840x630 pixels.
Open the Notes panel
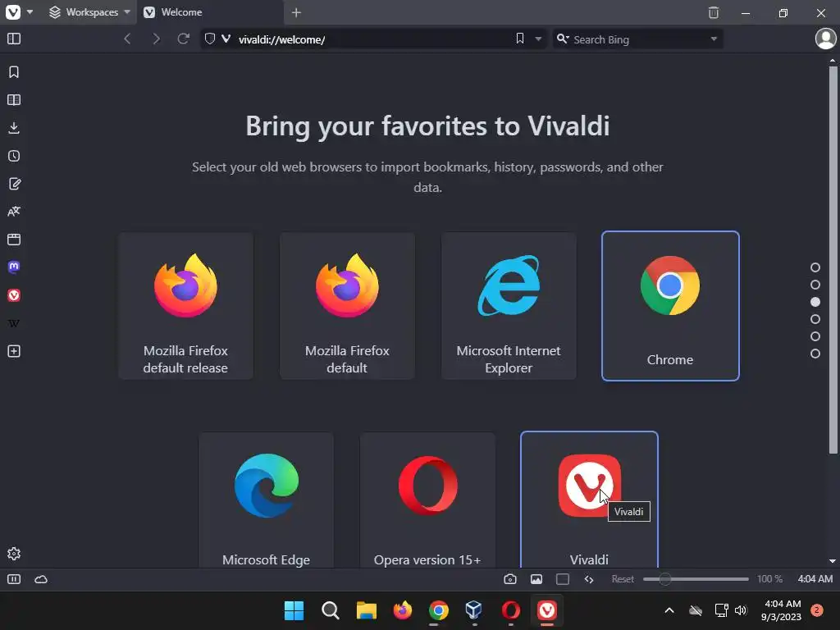pyautogui.click(x=15, y=184)
